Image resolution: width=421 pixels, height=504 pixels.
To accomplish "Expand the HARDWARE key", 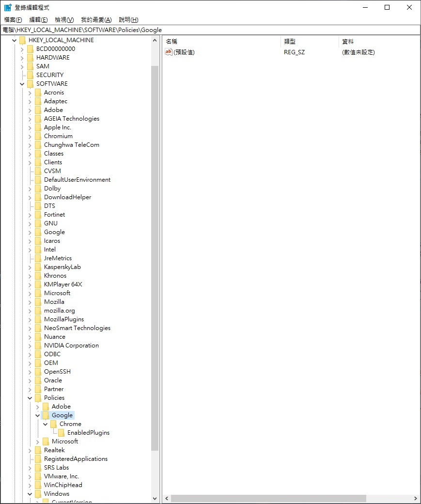I will point(22,58).
